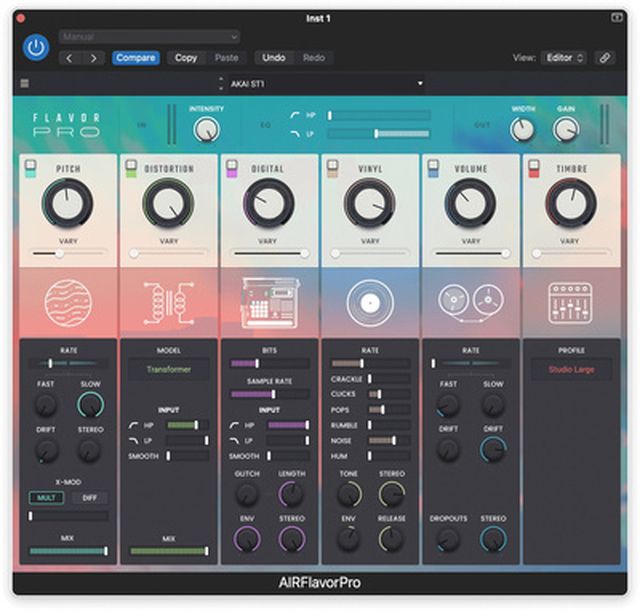Viewport: 640px width, 611px height.
Task: Toggle the Pitch module on/off switch
Action: click(31, 169)
